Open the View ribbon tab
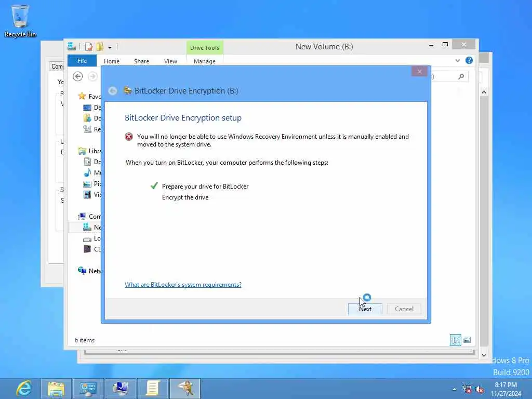This screenshot has height=399, width=532. [170, 61]
